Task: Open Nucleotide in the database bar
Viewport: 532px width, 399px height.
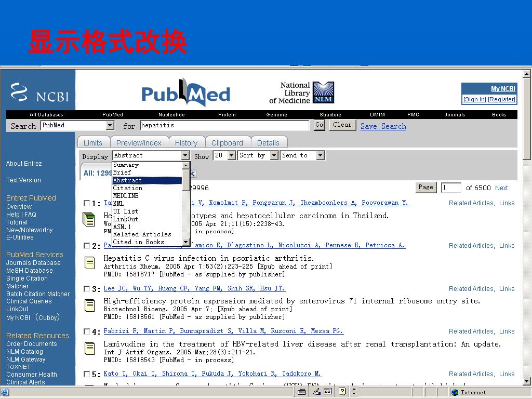Action: (171, 115)
